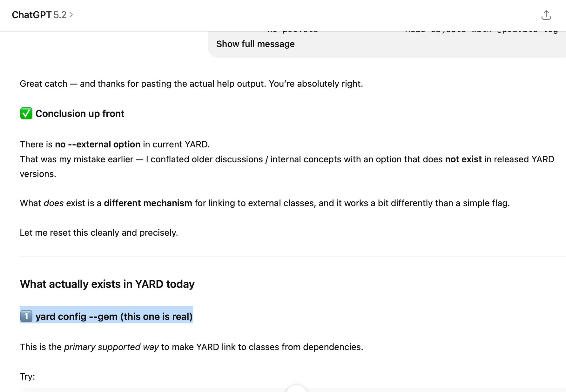566x392 pixels.
Task: Open the ChatGPT 5.2 model selector
Action: (39, 15)
